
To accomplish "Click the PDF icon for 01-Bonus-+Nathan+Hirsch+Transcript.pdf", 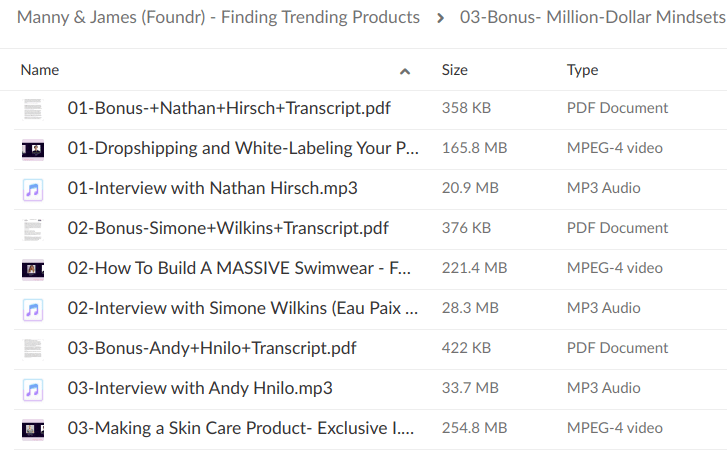I will click(33, 108).
